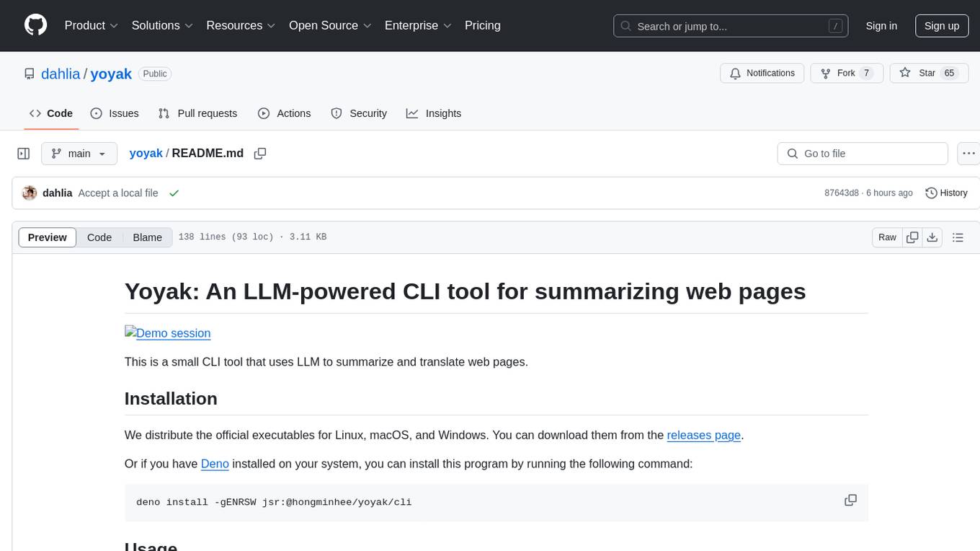Open the yoyak repository link

click(x=111, y=74)
